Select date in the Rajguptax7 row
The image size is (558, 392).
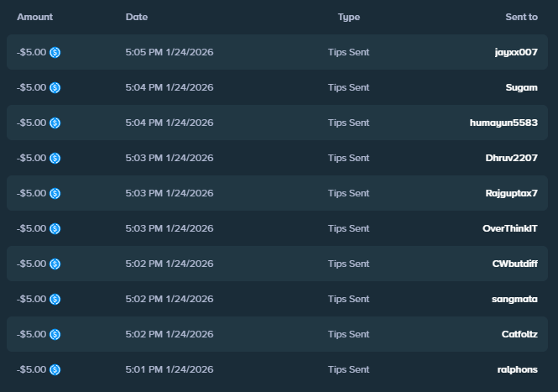169,193
